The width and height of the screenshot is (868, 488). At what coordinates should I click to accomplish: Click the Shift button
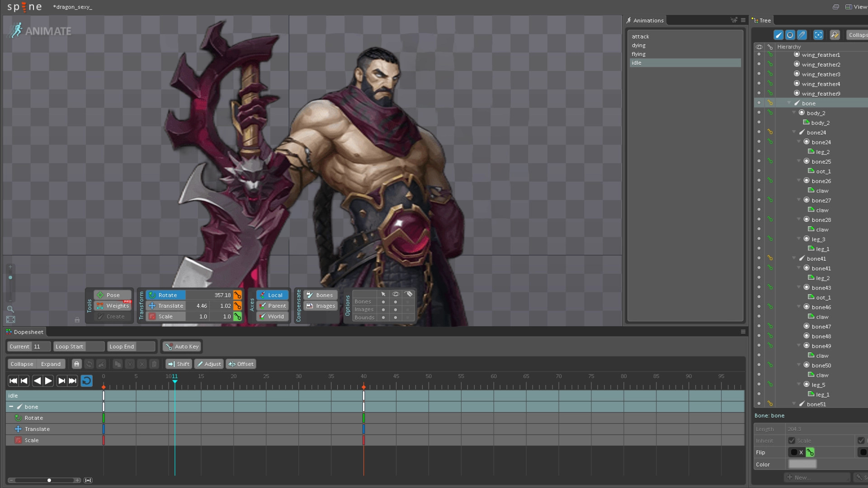tap(179, 364)
